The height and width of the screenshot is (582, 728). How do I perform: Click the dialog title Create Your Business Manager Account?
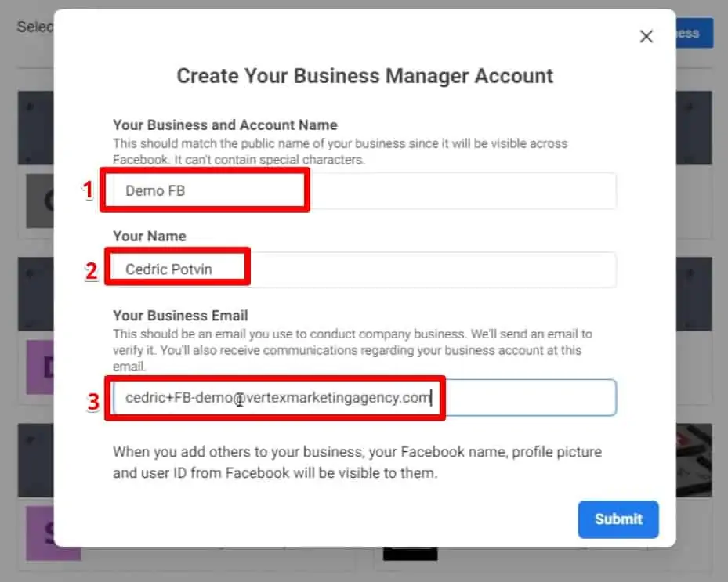pos(364,75)
